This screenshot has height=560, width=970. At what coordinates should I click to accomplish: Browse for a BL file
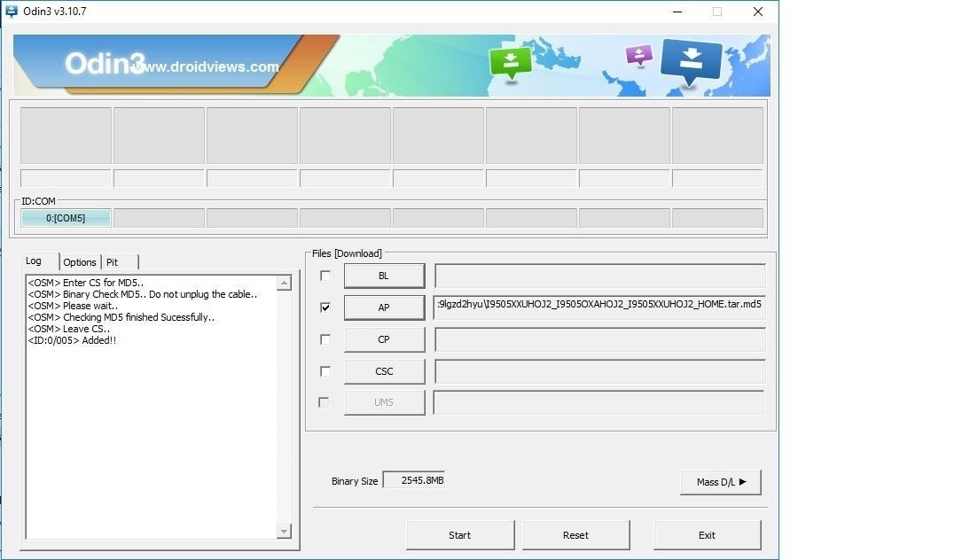point(384,276)
